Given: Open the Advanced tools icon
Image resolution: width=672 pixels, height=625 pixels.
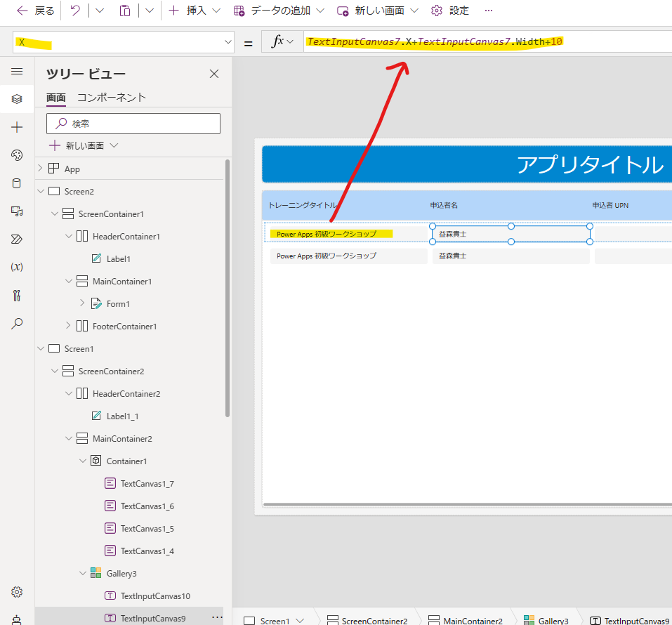Looking at the screenshot, I should pyautogui.click(x=17, y=296).
